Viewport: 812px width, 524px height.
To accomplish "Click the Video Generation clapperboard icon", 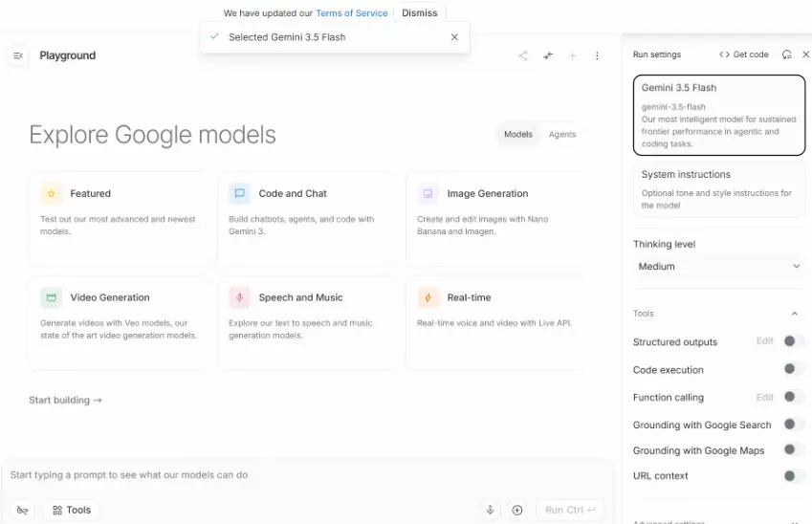I will point(52,297).
